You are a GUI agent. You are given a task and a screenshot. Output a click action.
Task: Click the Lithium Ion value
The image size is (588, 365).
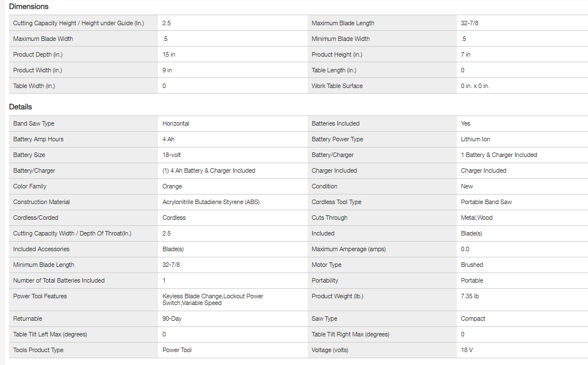475,139
